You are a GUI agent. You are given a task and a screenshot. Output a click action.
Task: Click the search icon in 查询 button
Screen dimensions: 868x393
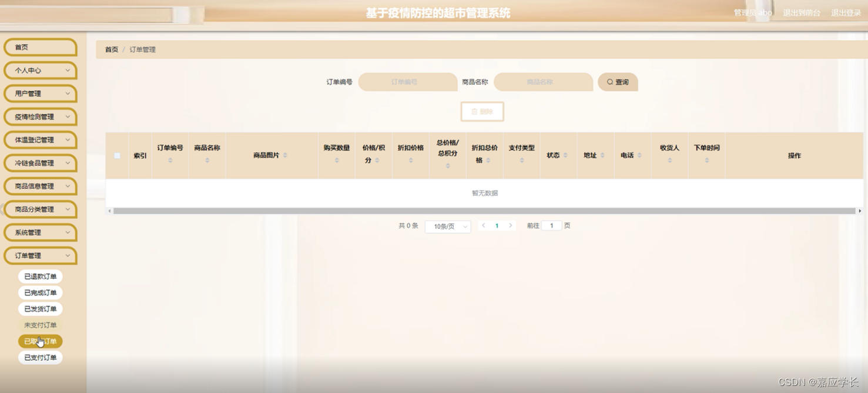pos(610,82)
